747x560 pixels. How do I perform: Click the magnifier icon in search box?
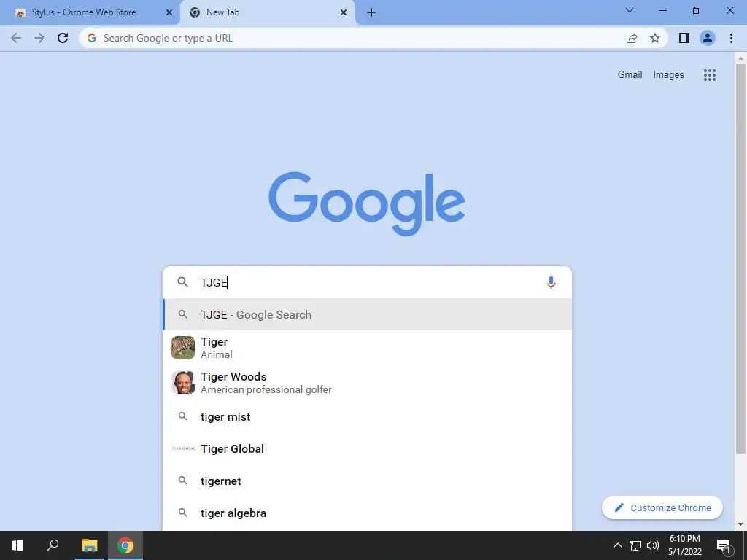182,282
